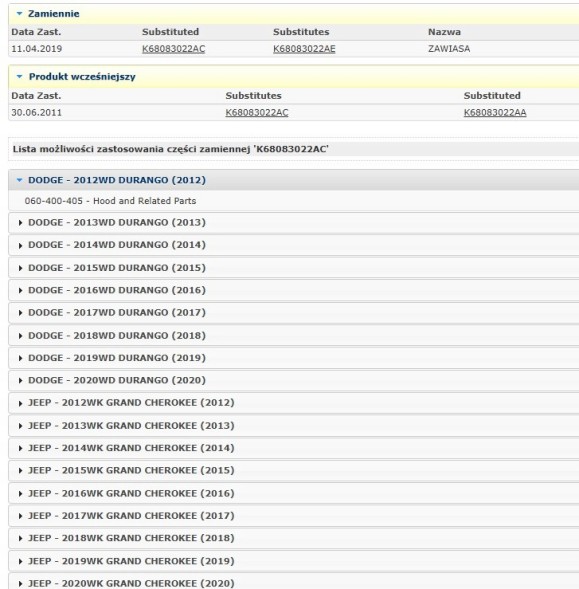579x589 pixels.
Task: Select JEEP - 2020WK GRAND CHEROKEE (2020) title
Action: point(131,583)
